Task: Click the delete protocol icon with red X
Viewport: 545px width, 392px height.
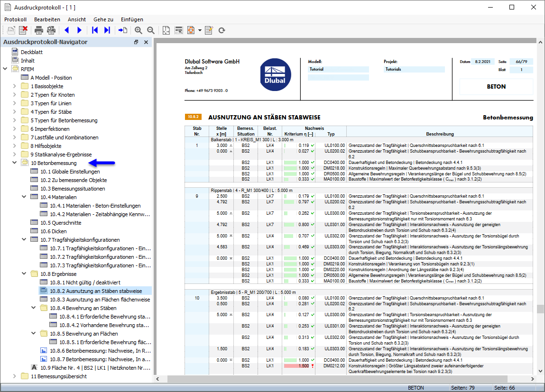Action: [x=23, y=30]
